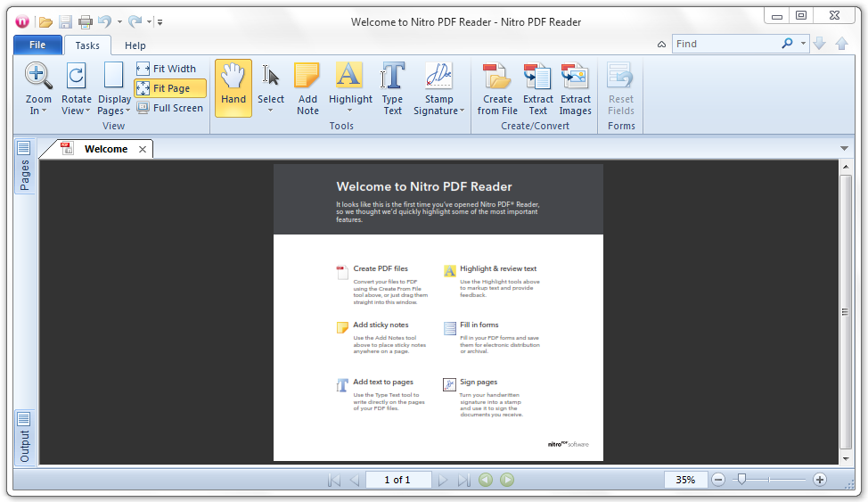Open the Redo history dropdown arrow

[x=150, y=22]
